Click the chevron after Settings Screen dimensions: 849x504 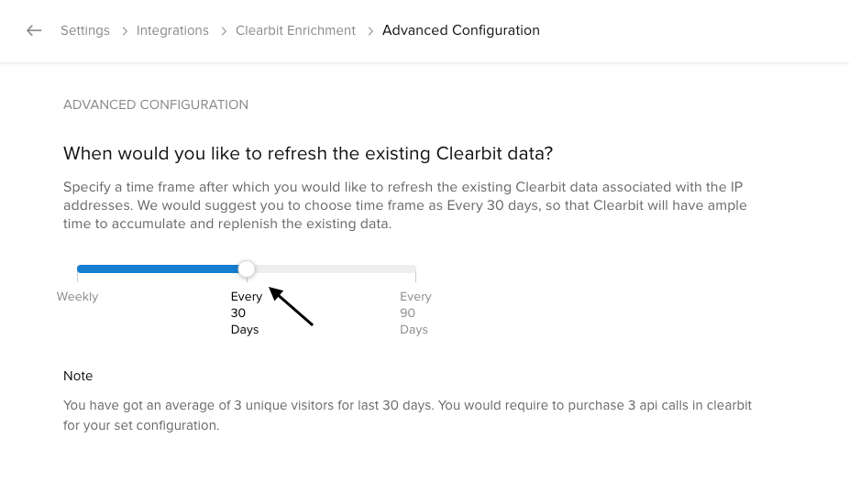123,31
